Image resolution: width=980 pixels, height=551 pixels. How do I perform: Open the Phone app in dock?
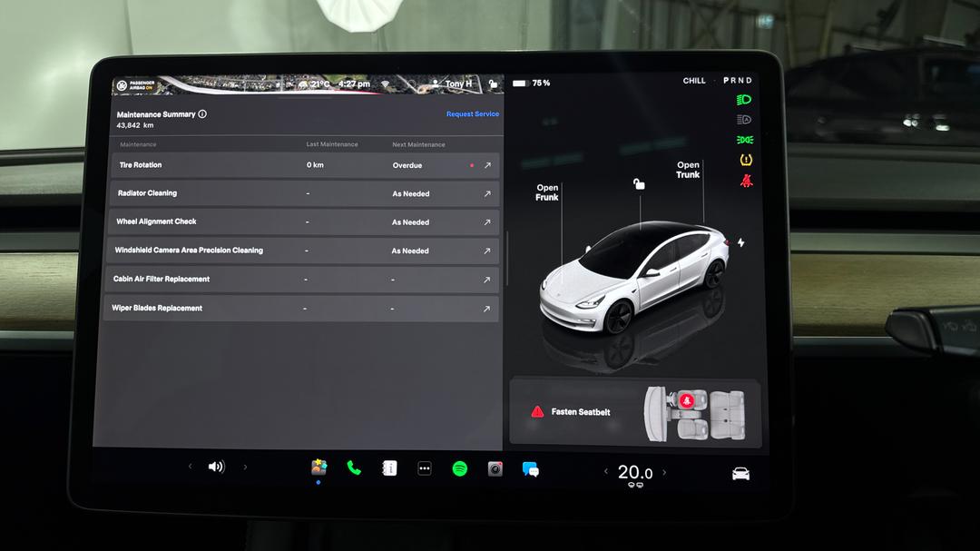(354, 467)
